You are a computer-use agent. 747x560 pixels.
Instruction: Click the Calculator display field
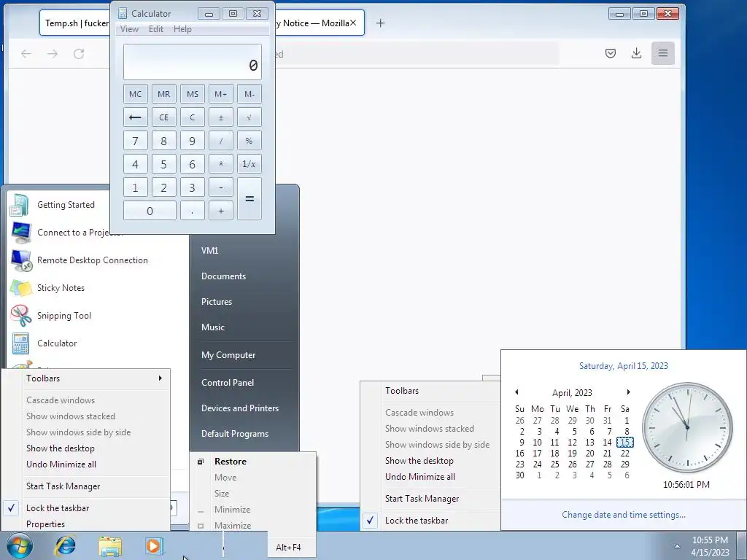tap(193, 62)
